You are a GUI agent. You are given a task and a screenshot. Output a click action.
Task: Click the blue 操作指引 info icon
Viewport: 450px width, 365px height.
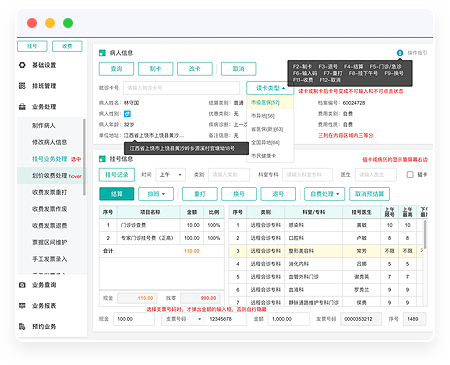400,53
